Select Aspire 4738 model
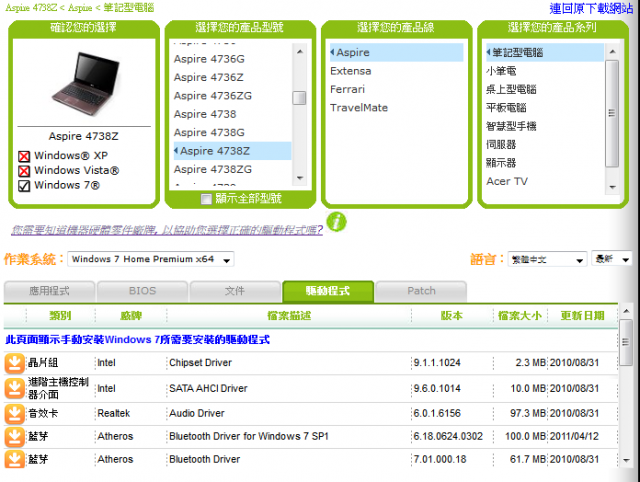The image size is (640, 482). pyautogui.click(x=205, y=114)
